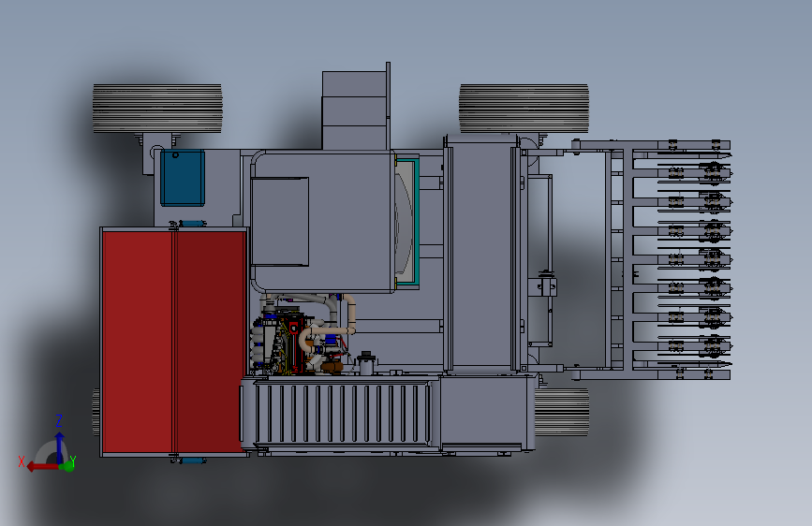The width and height of the screenshot is (812, 526).
Task: Select the ribbed grille panel below the engine
Action: pyautogui.click(x=342, y=413)
